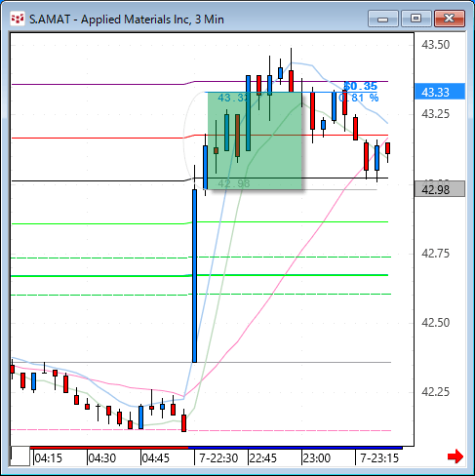Click the 04:45 time axis label

coord(156,458)
